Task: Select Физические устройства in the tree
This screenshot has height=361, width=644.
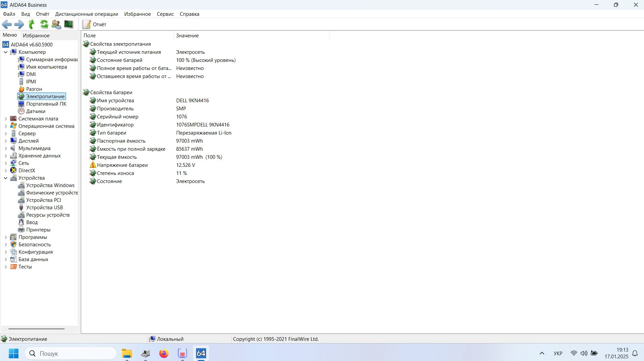Action: [52, 193]
